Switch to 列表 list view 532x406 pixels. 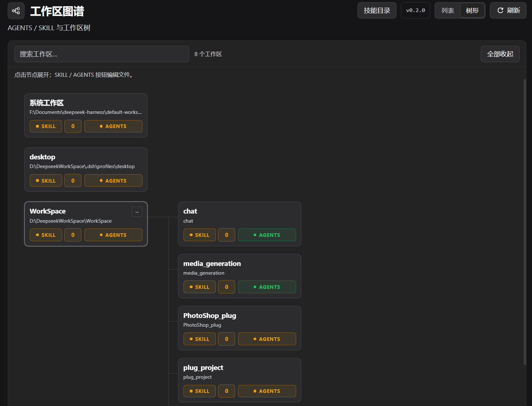click(x=448, y=11)
